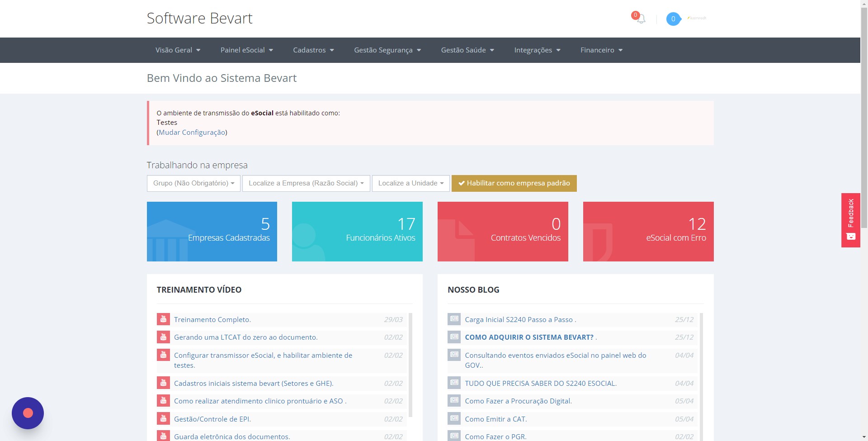Click video icon for Gestão/Controle de EPI
The width and height of the screenshot is (868, 441).
(x=163, y=419)
